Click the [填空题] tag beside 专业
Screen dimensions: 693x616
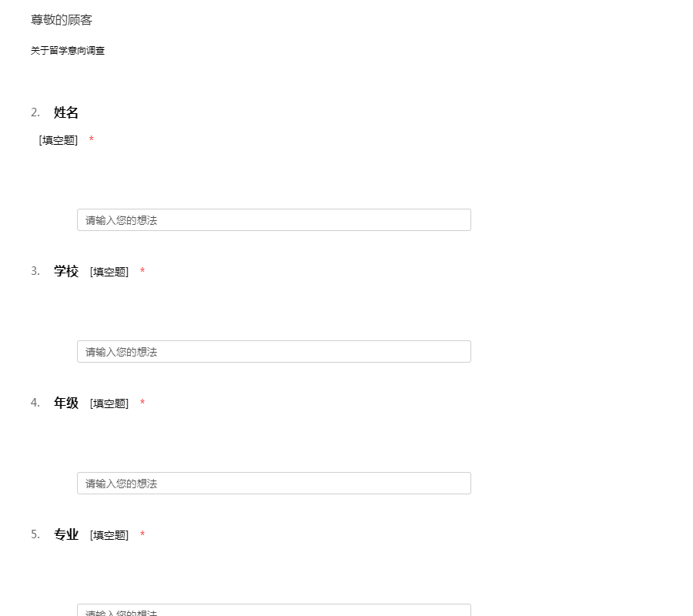pyautogui.click(x=109, y=535)
